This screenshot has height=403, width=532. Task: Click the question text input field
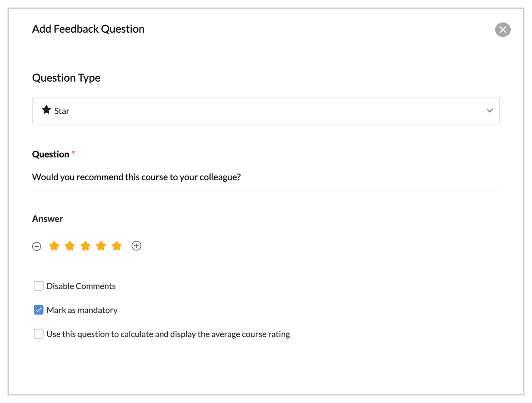266,177
